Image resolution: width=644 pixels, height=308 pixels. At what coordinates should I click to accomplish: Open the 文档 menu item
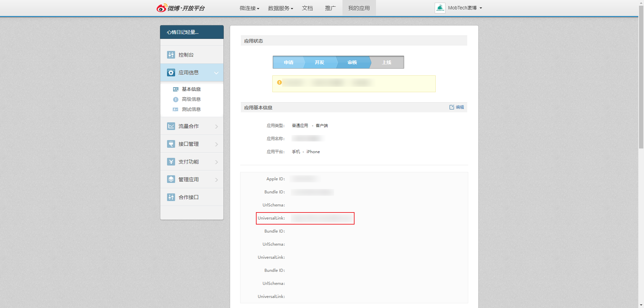(307, 8)
